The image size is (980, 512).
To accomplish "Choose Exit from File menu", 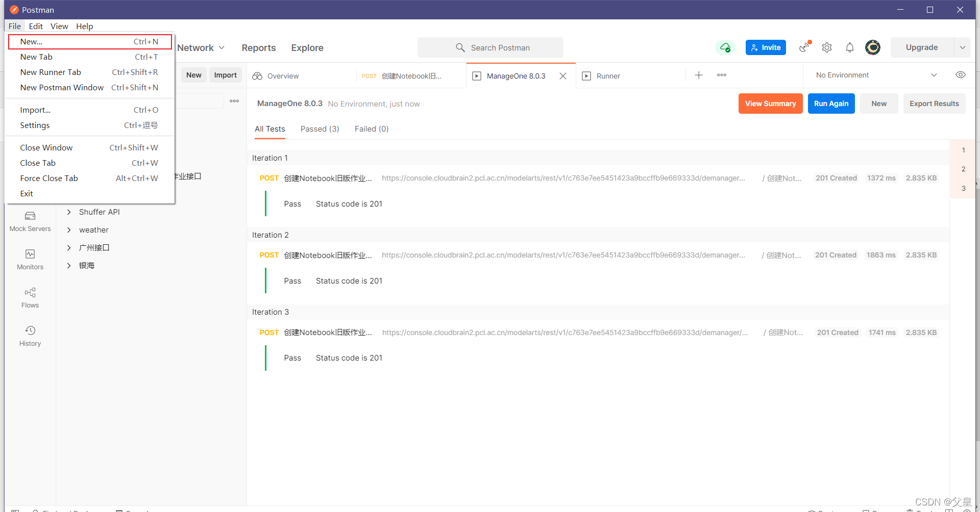I will pos(90,194).
